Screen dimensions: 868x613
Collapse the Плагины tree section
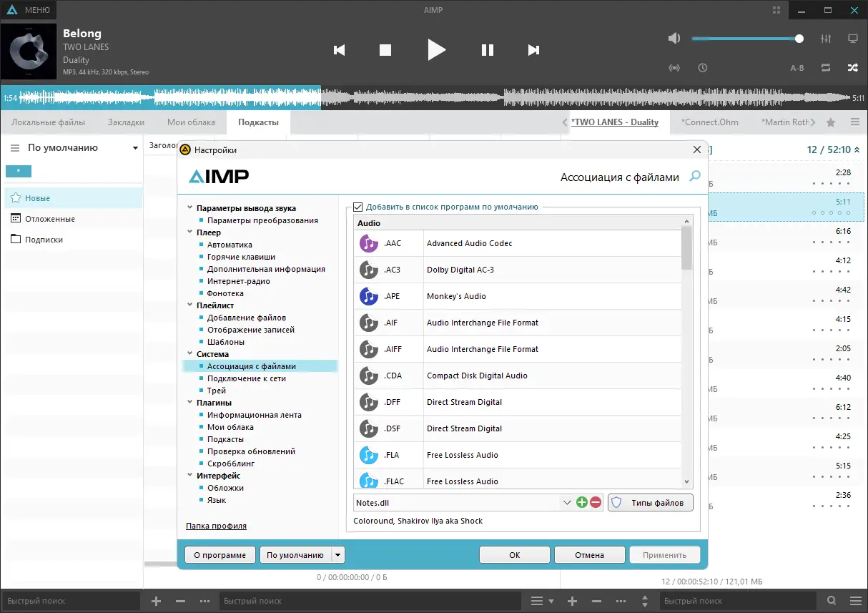coord(189,403)
